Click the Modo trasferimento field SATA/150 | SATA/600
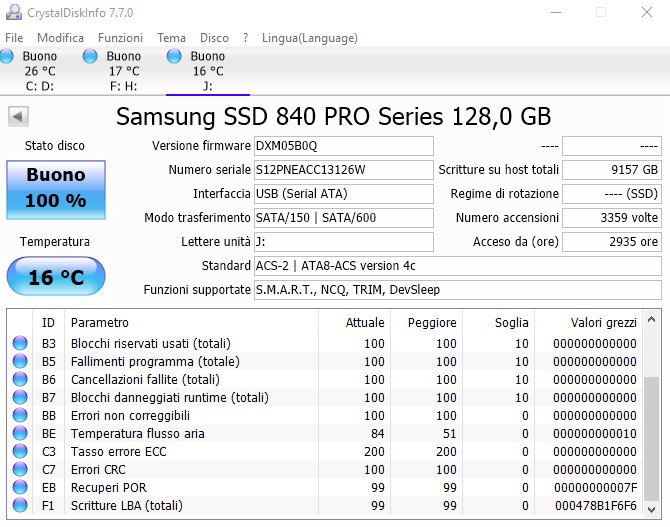 pyautogui.click(x=344, y=218)
